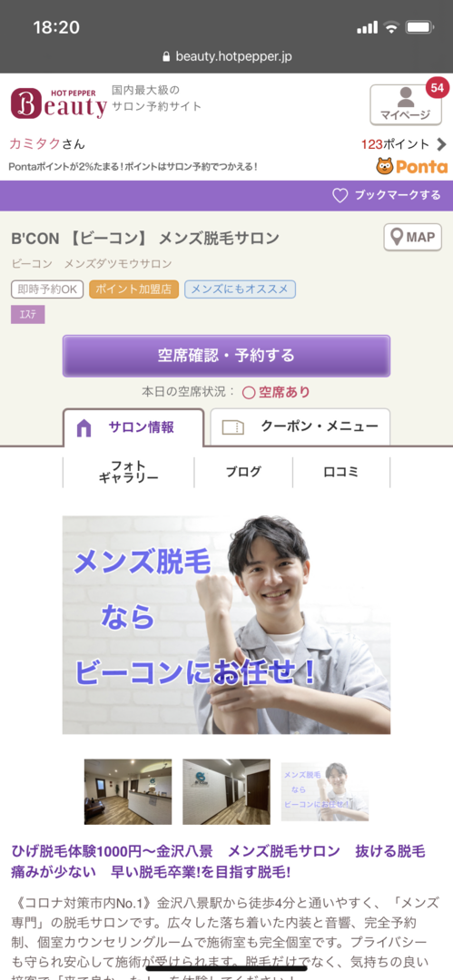Screen dimensions: 453x980
Task: Tap the エステ category tag
Action: click(27, 315)
